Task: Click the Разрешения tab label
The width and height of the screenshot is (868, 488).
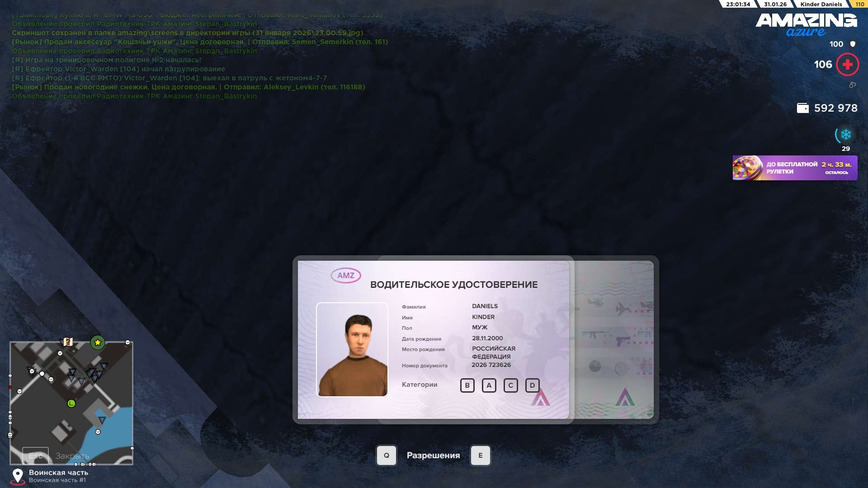Action: [x=433, y=455]
